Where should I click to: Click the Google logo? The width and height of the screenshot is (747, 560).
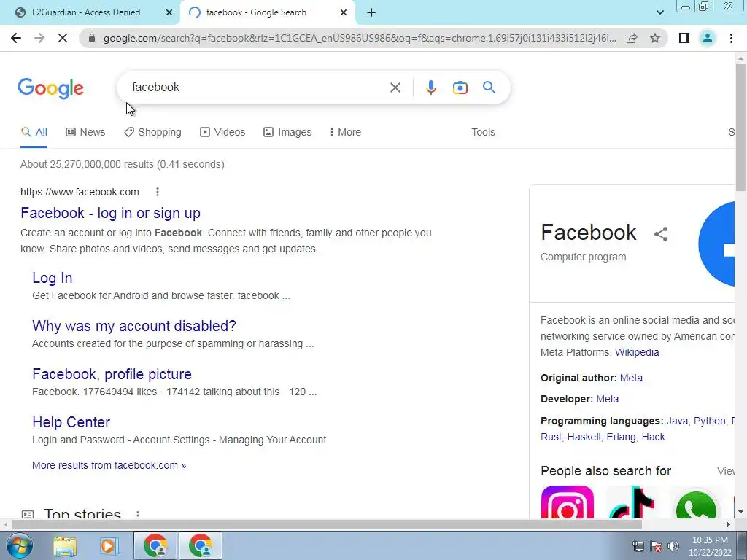[x=50, y=88]
